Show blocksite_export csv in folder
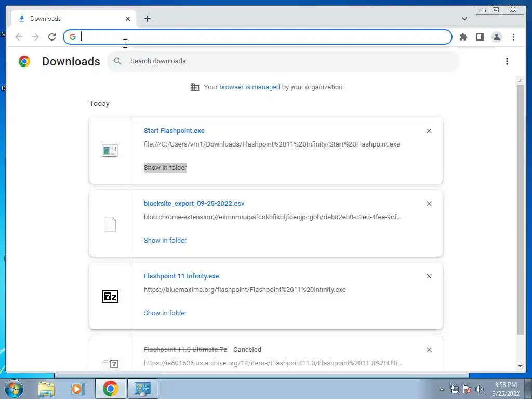 [x=165, y=240]
